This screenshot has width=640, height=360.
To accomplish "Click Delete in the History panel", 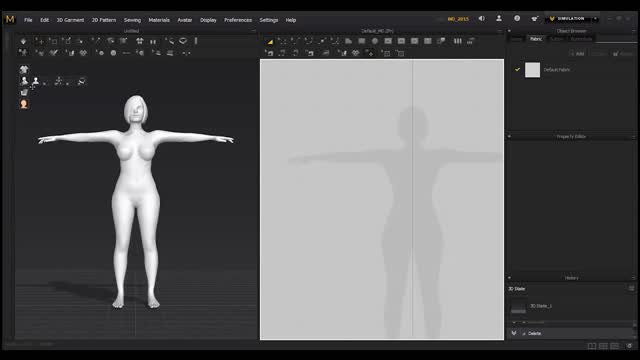I will point(534,333).
